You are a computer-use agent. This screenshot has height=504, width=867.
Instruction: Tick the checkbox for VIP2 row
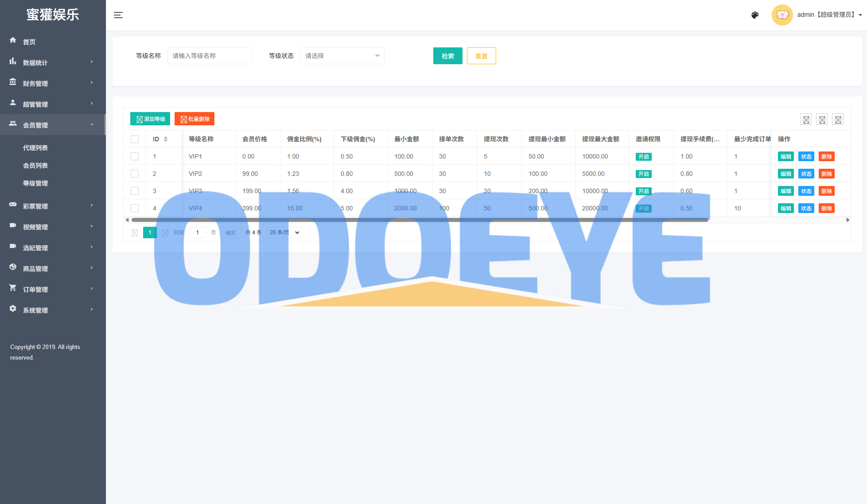(x=135, y=174)
